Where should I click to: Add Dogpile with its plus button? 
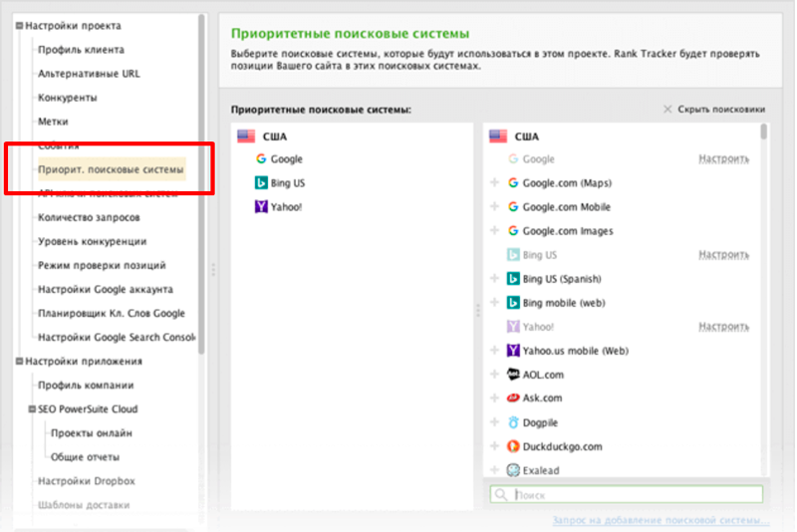494,421
